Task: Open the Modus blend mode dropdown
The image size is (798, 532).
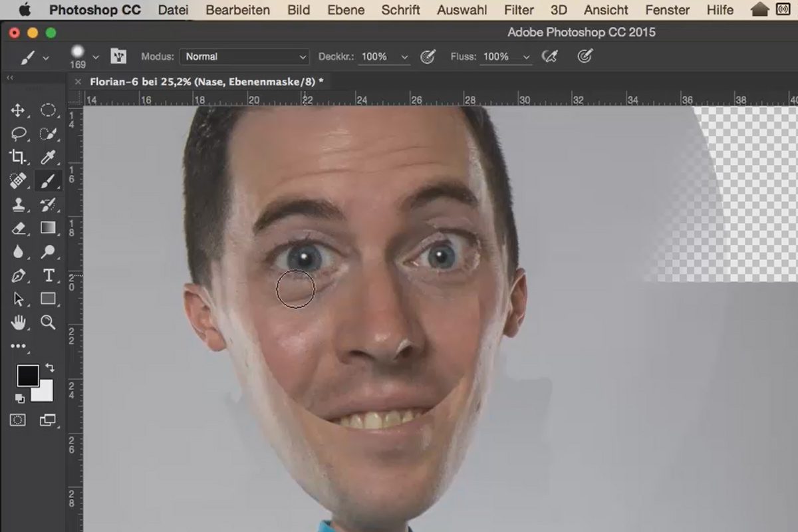Action: tap(244, 57)
